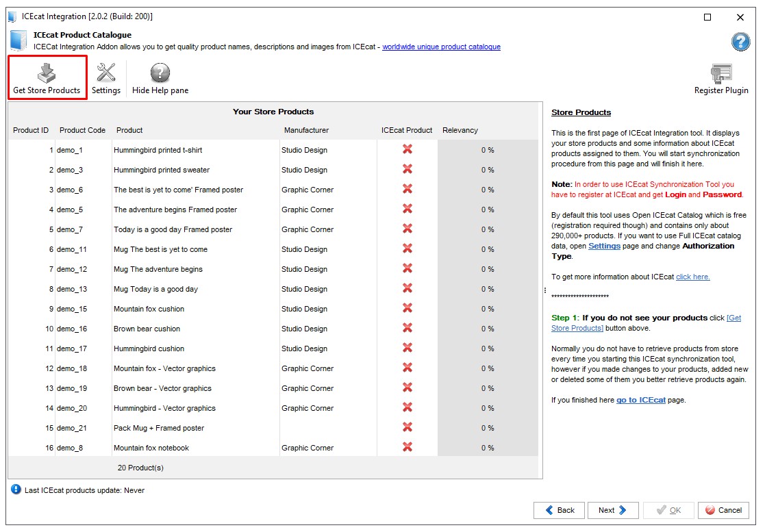This screenshot has height=532, width=765.
Task: Select the Brown bear cushion product
Action: pyautogui.click(x=147, y=329)
